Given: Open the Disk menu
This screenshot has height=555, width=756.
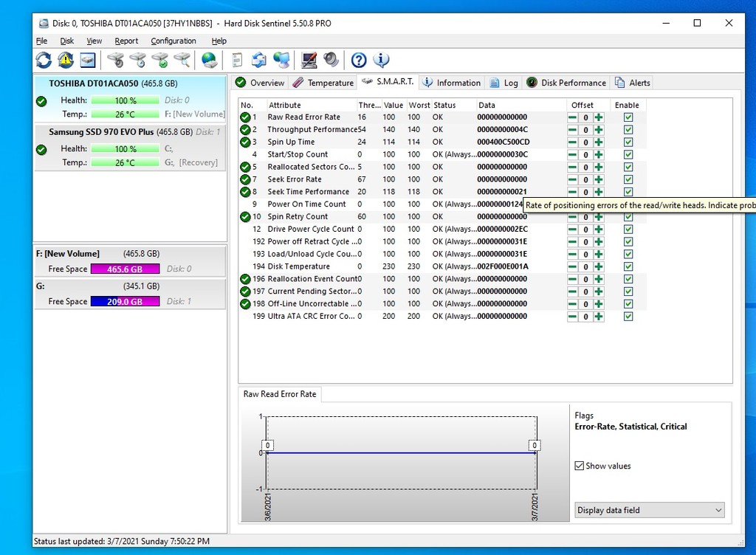Looking at the screenshot, I should point(67,41).
